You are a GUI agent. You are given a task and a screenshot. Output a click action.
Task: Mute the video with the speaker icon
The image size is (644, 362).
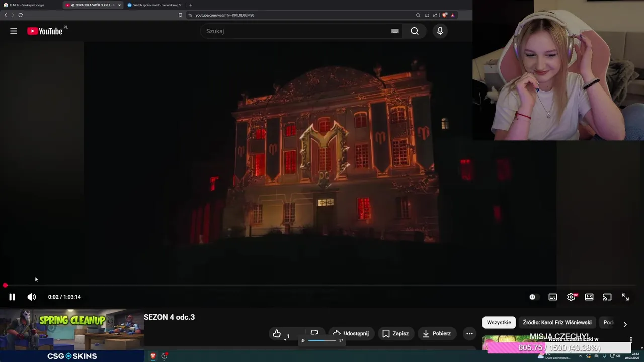tap(32, 297)
